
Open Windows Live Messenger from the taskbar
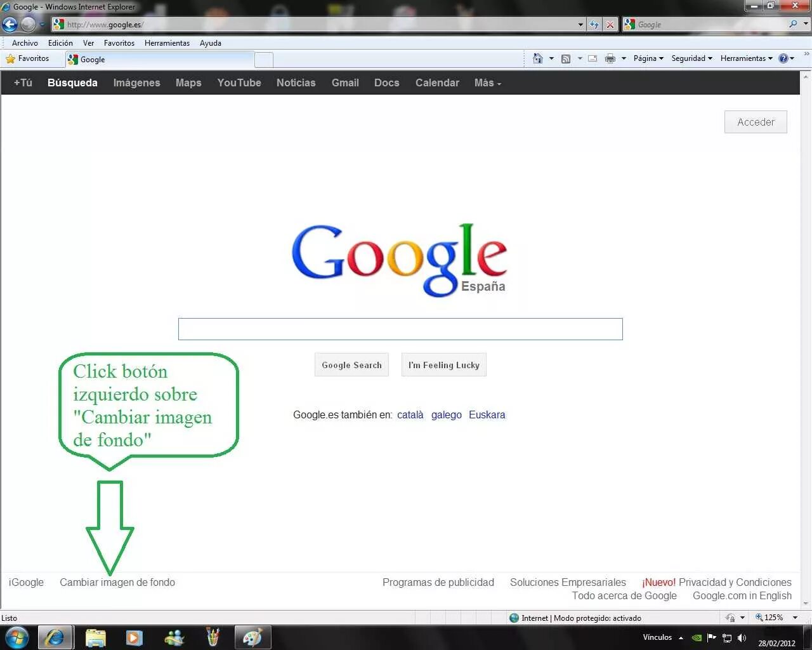(x=174, y=637)
